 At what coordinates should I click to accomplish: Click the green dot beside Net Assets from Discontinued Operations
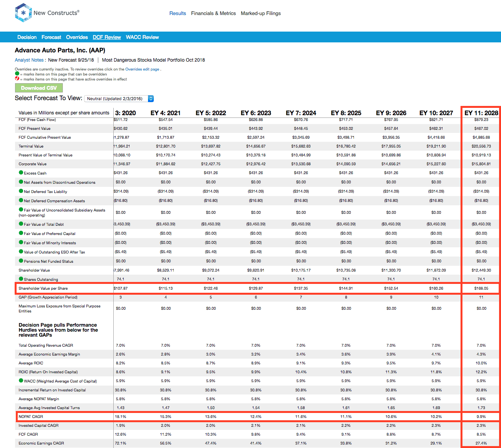coord(21,182)
